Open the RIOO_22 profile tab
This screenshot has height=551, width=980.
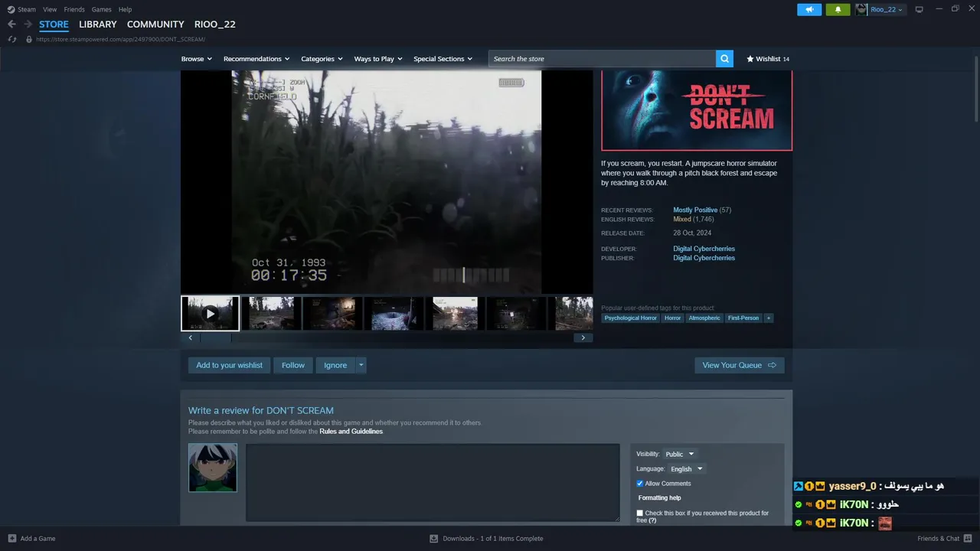(215, 24)
